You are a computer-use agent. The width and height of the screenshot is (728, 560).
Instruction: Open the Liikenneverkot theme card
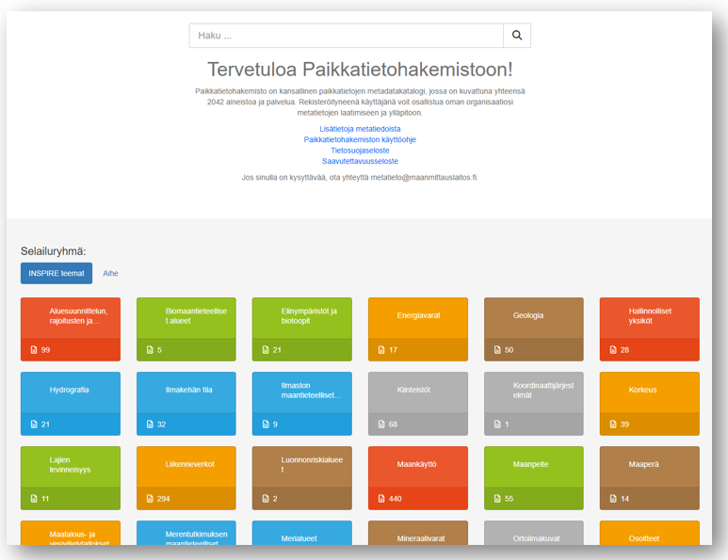click(186, 478)
